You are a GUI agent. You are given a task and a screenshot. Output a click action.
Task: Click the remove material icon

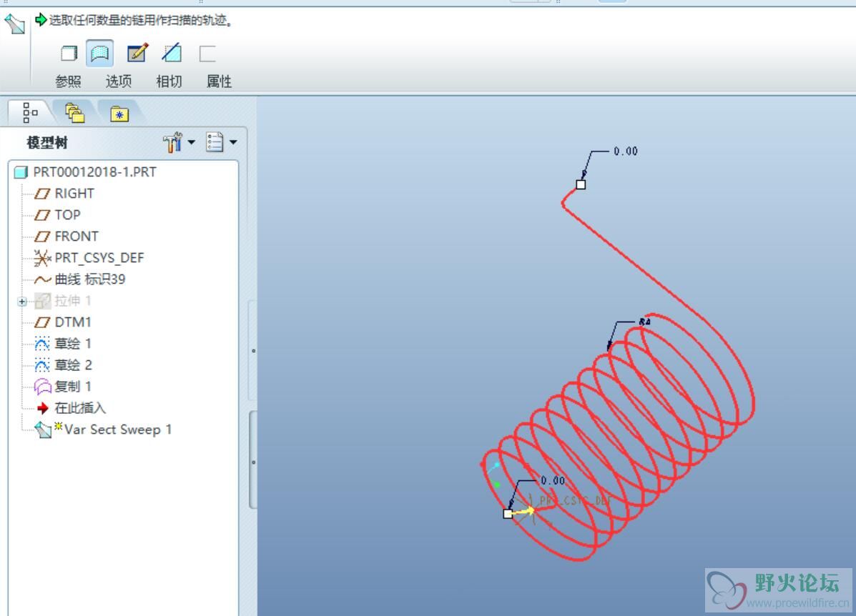point(172,54)
